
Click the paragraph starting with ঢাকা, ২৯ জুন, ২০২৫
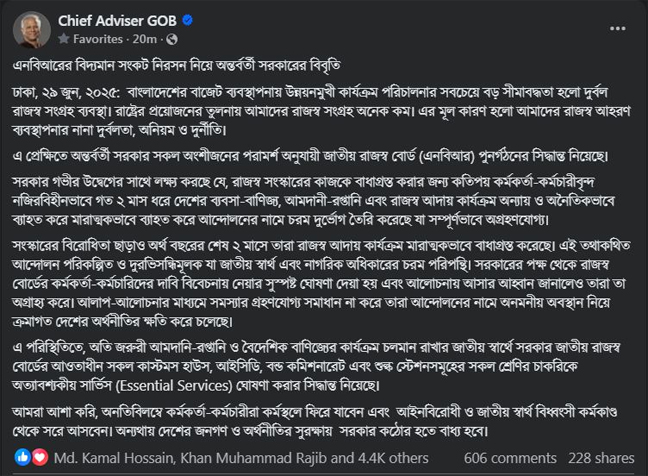click(322, 111)
